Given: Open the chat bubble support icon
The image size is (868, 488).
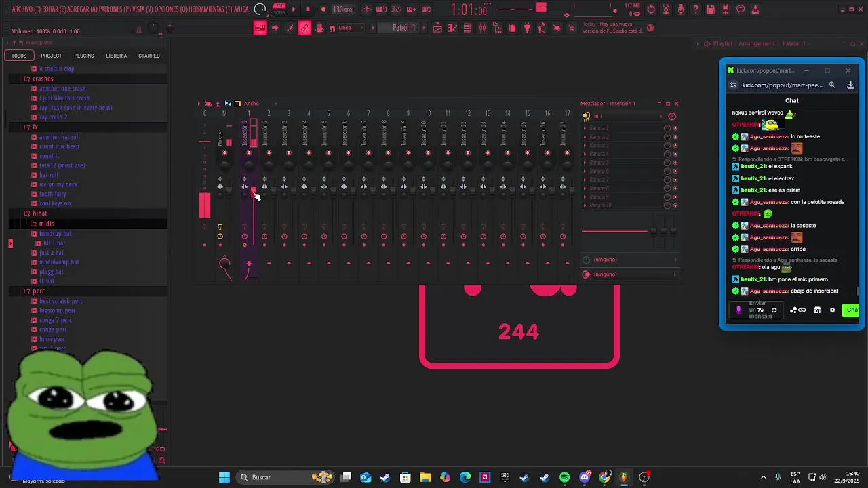Looking at the screenshot, I should click(x=741, y=9).
